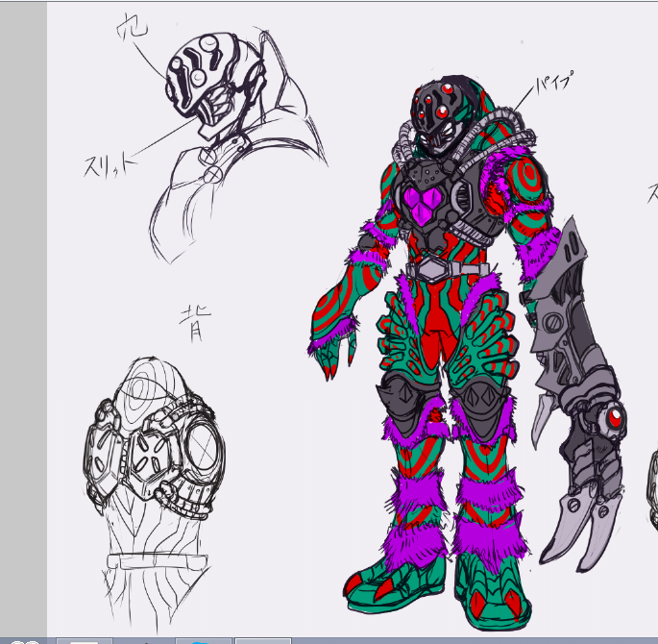Click the hexagonal silver belt buckle
Viewport: 658px width, 644px height.
point(432,269)
